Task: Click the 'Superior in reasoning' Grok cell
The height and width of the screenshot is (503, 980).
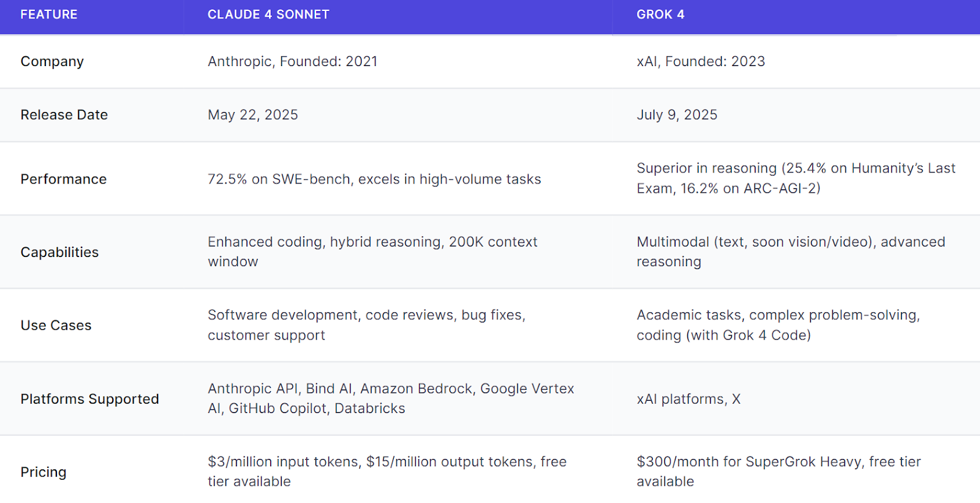Action: [x=796, y=178]
